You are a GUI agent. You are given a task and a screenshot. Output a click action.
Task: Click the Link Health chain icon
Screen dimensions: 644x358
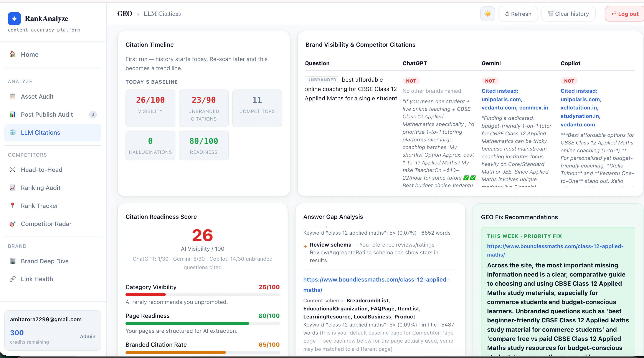point(13,279)
